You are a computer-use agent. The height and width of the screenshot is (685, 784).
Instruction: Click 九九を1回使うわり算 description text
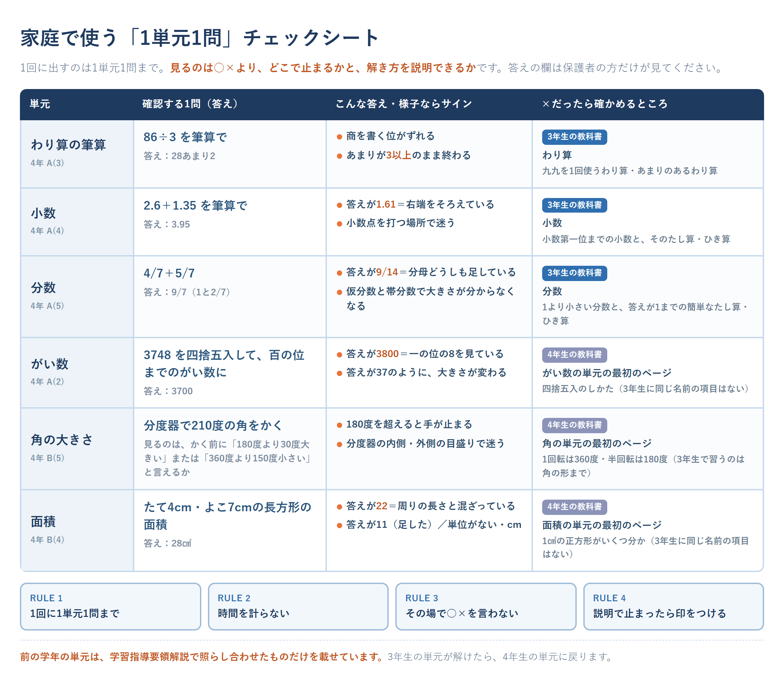pos(630,170)
